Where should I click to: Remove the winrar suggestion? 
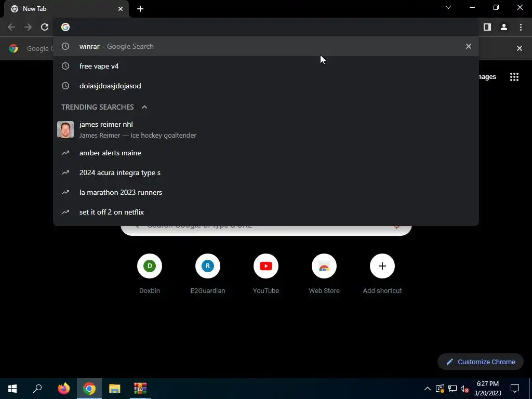click(x=469, y=46)
